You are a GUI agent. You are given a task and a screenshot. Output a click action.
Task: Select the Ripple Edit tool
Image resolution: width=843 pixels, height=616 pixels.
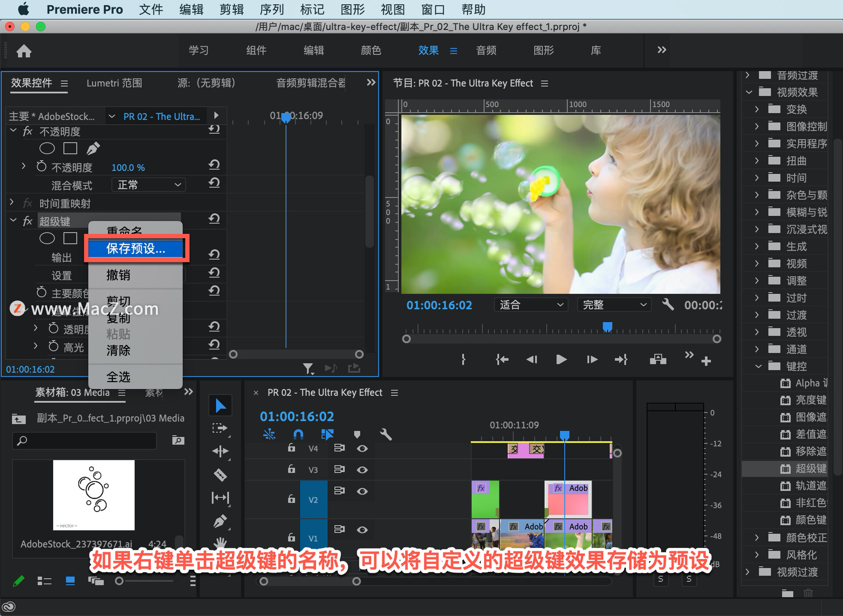(220, 451)
